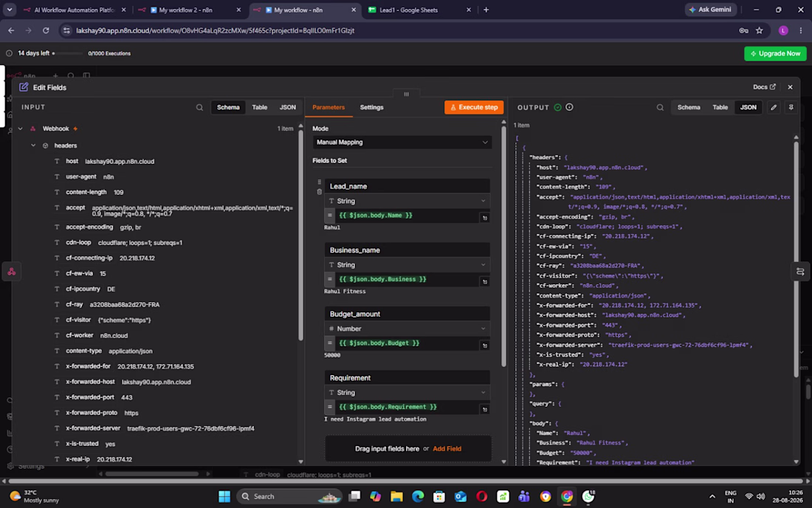Open the Business_name type dropdown
Image resolution: width=812 pixels, height=508 pixels.
click(x=407, y=264)
